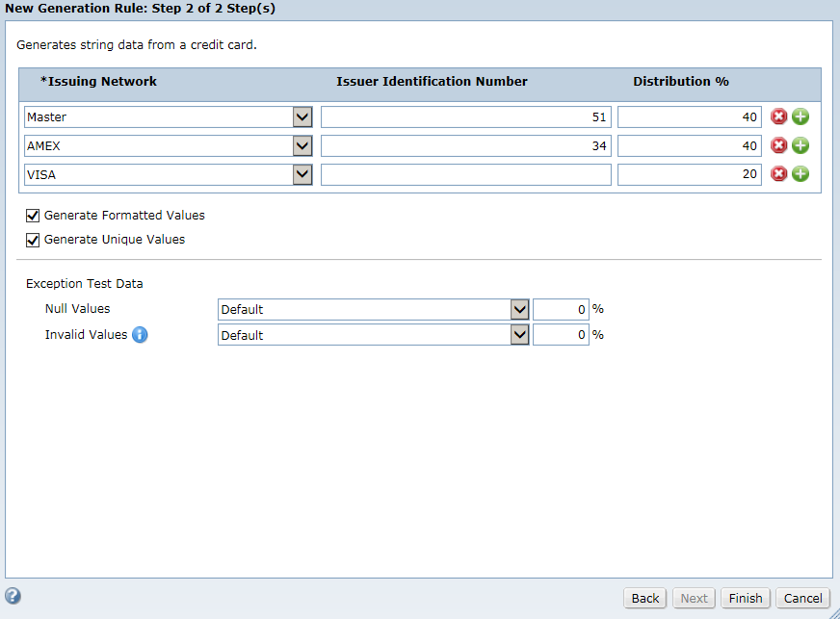Add a row after VISA

(801, 174)
